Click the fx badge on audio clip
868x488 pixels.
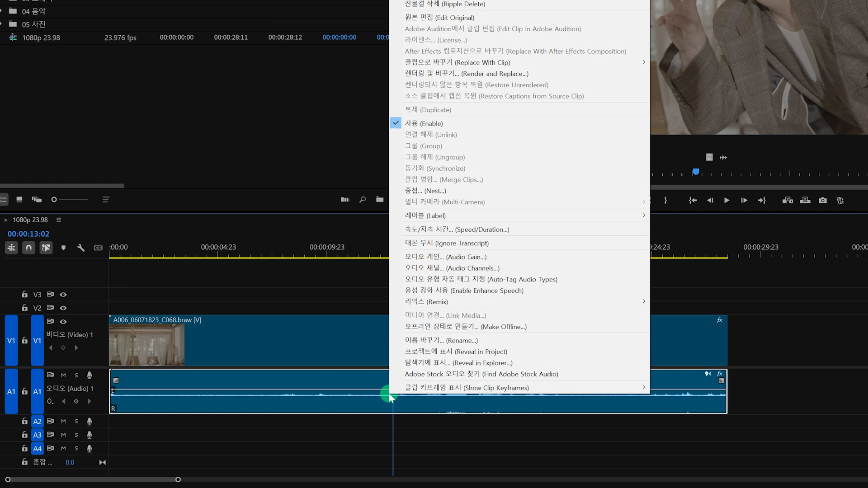720,374
